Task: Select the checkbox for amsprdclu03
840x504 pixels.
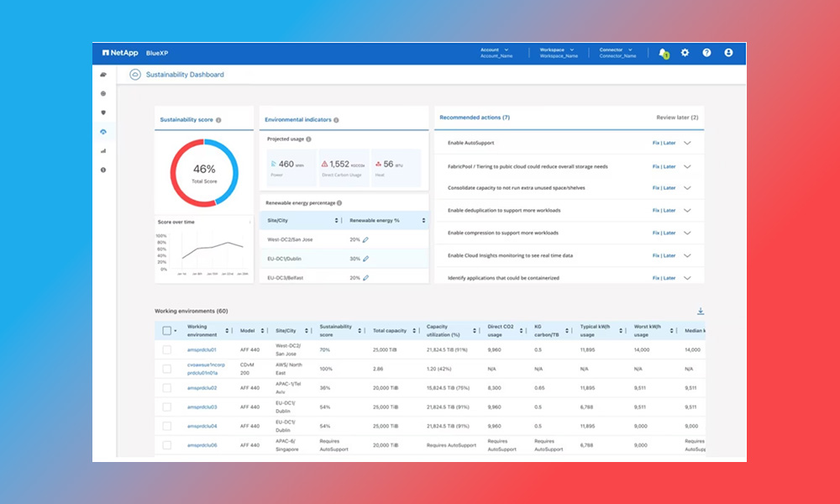Action: click(x=166, y=407)
